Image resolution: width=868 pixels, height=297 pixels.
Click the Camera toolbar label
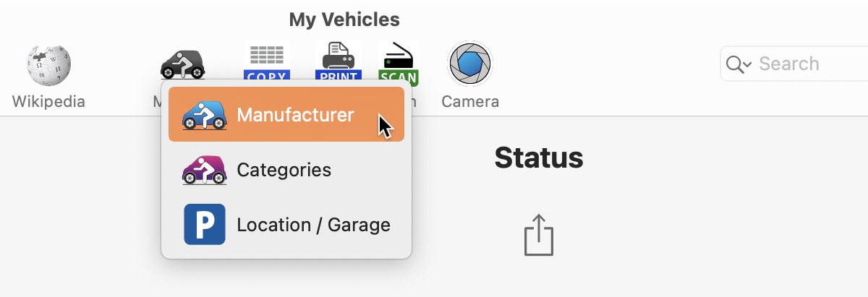pos(470,101)
